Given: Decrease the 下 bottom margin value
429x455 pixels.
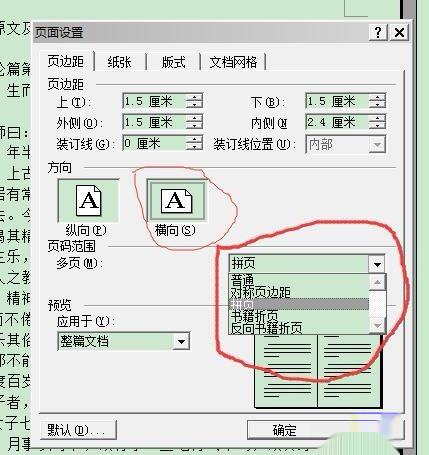Looking at the screenshot, I should (377, 105).
